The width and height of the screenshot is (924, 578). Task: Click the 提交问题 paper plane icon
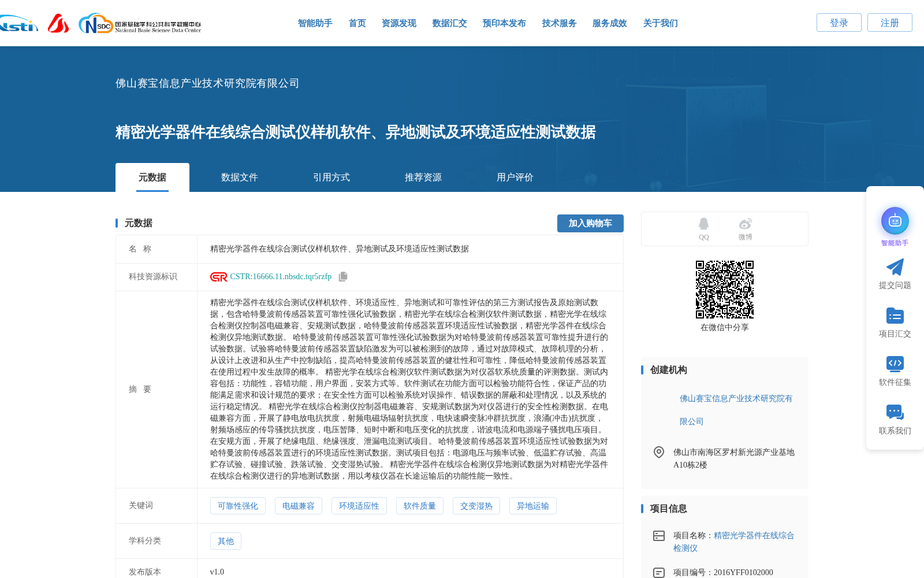click(x=895, y=267)
